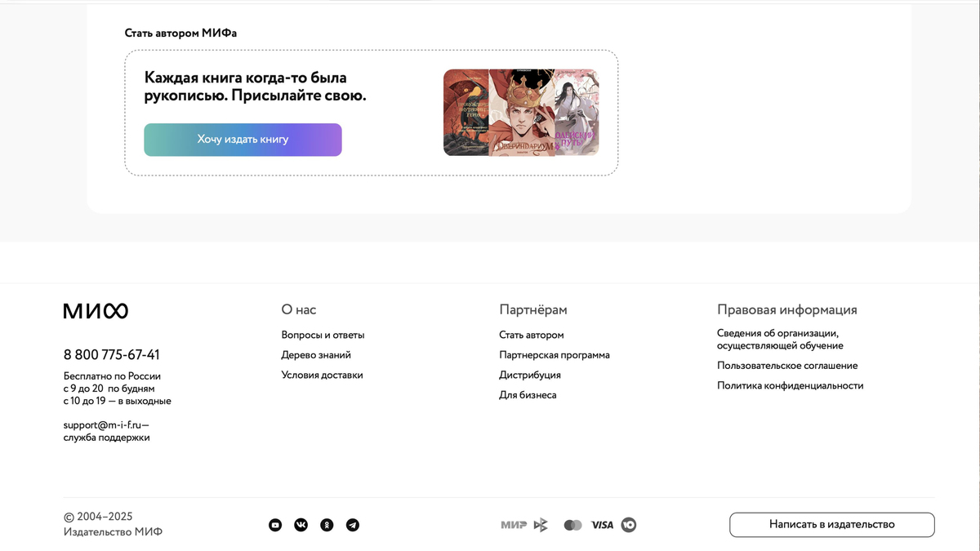This screenshot has width=980, height=551.
Task: Open the Telegram social icon
Action: click(352, 525)
